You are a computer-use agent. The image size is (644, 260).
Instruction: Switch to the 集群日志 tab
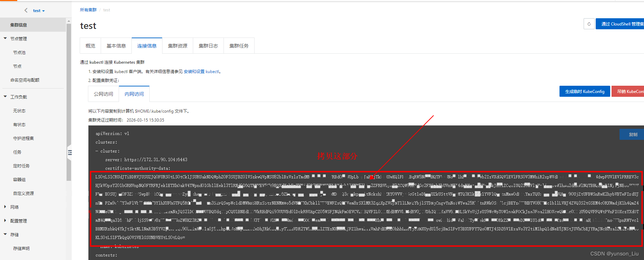pyautogui.click(x=208, y=46)
